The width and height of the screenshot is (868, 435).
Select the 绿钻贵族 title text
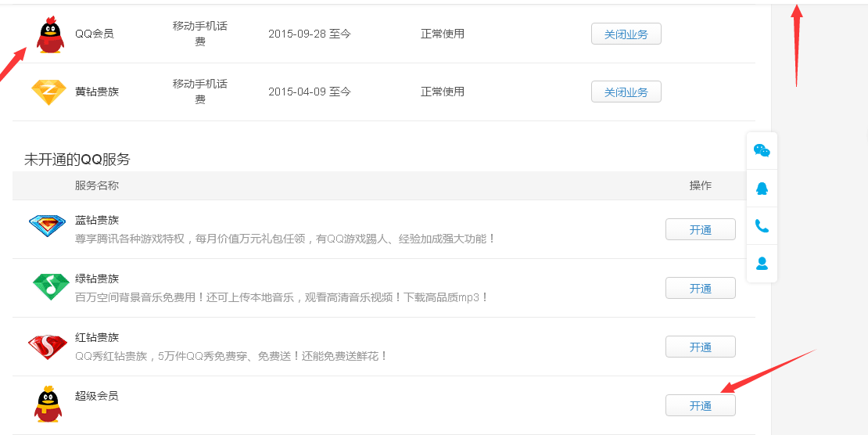coord(97,279)
